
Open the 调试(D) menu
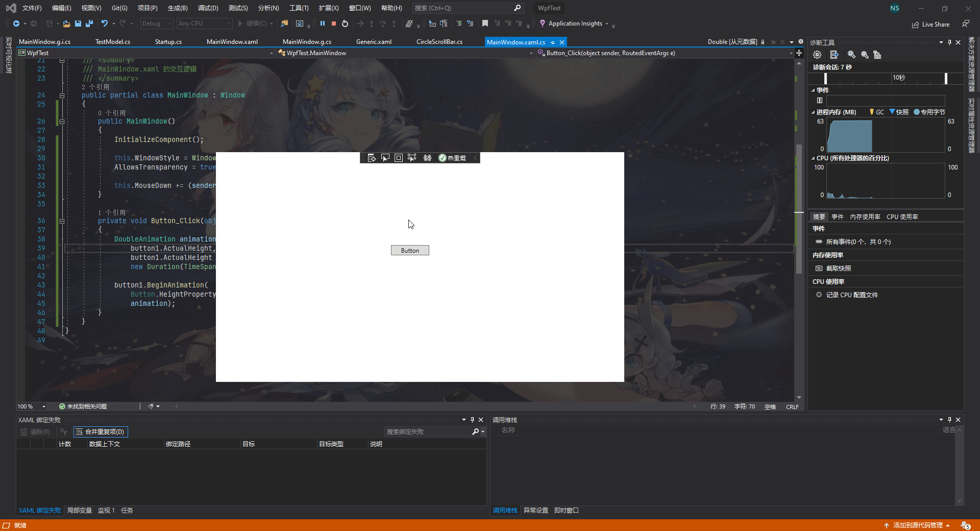click(207, 8)
